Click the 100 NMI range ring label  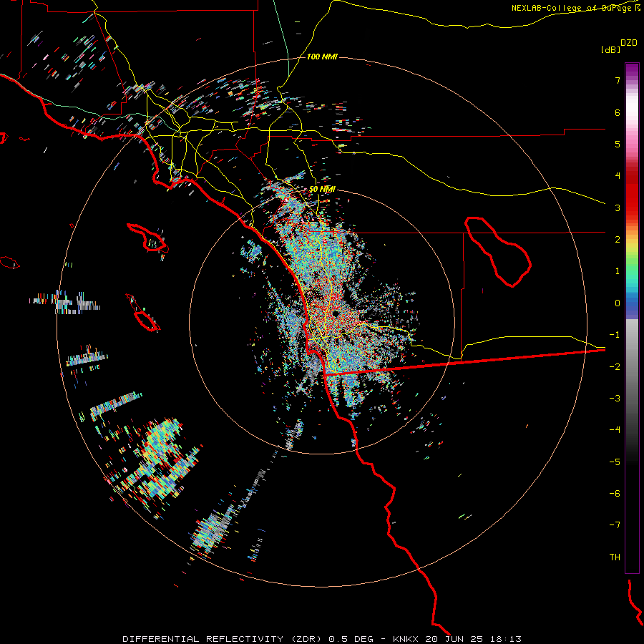[x=322, y=57]
